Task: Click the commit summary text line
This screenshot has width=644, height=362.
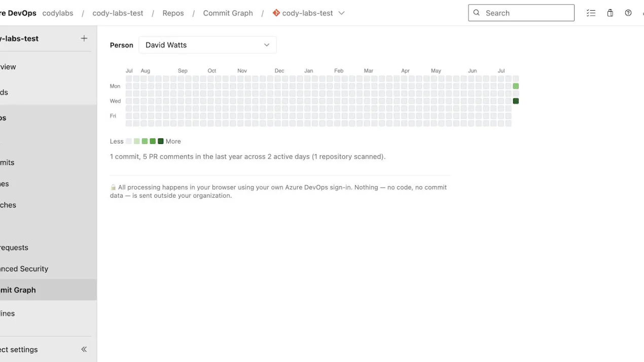Action: [x=247, y=157]
